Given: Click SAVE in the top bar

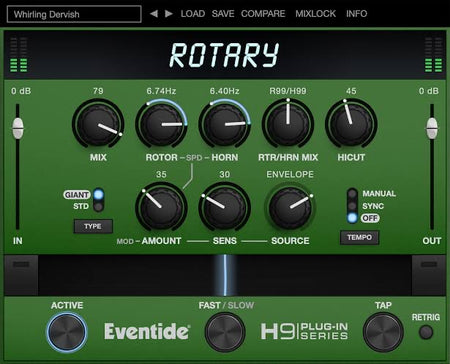Looking at the screenshot, I should tap(223, 14).
